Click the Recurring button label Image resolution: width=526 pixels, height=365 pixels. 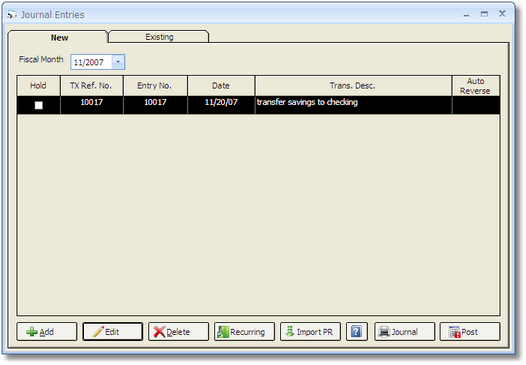(248, 332)
